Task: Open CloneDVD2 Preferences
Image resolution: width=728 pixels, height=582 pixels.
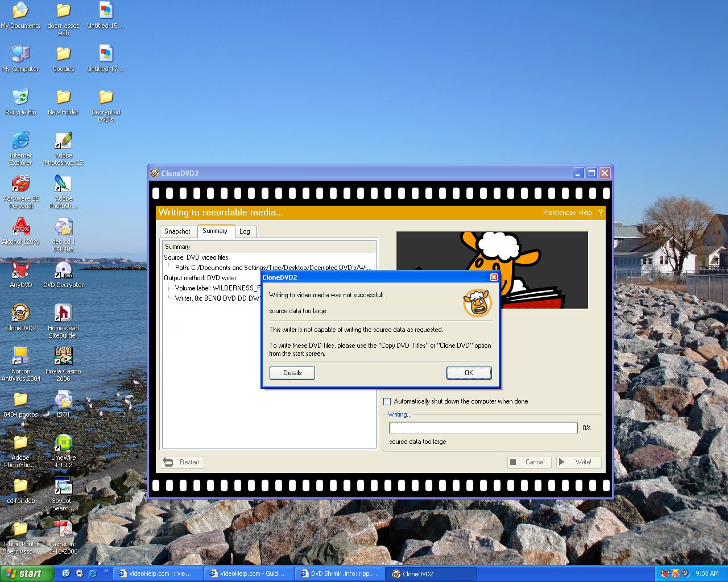Action: (x=559, y=213)
